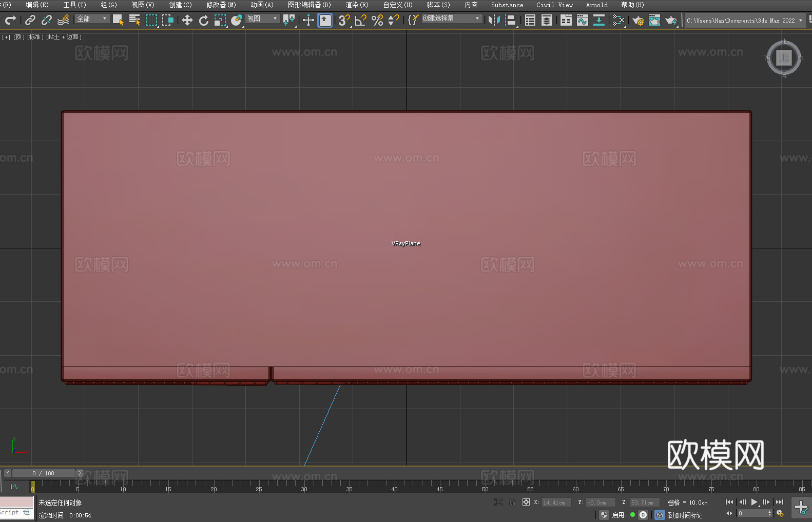The image size is (812, 522).
Task: Click the Z coordinate field
Action: point(645,502)
